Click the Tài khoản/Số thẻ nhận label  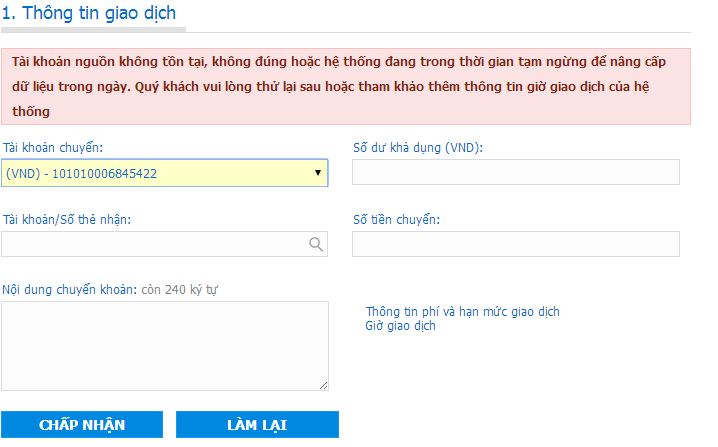coord(67,219)
